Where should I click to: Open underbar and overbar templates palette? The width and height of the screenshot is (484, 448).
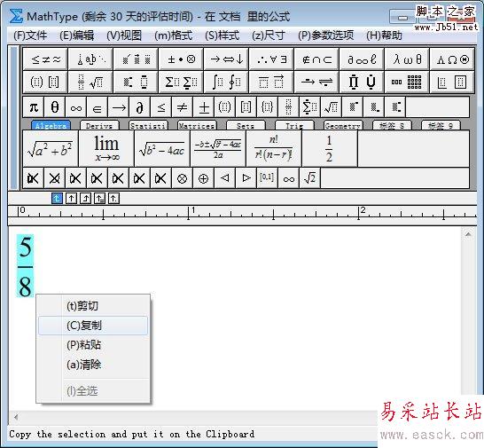[271, 82]
